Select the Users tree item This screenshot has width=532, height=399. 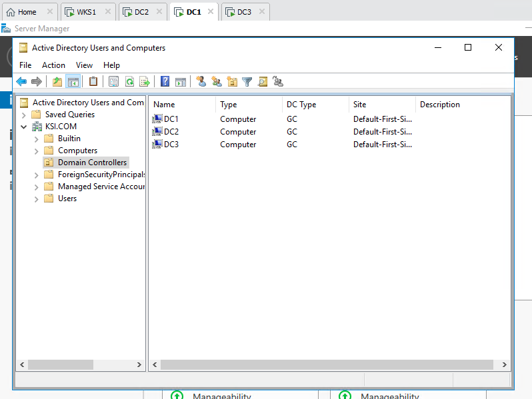[x=67, y=199]
